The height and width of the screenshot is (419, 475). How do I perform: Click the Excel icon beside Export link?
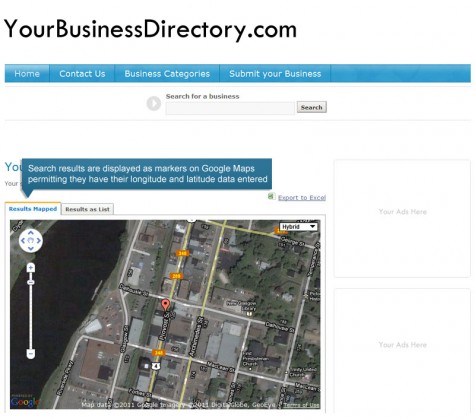pos(272,196)
